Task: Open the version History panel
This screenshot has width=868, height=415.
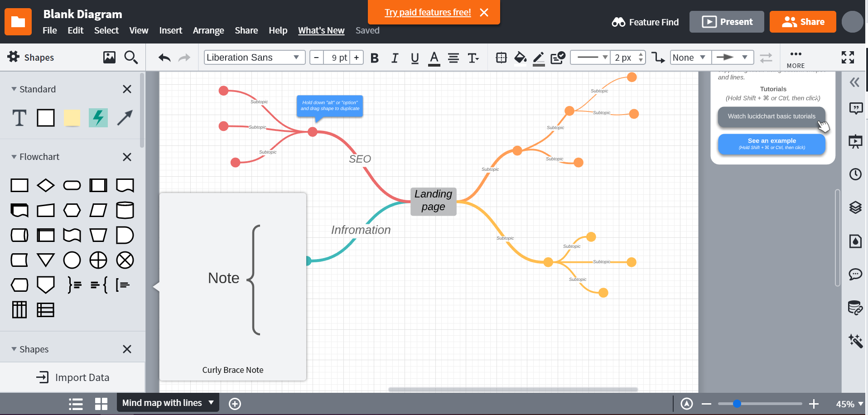Action: [x=856, y=174]
